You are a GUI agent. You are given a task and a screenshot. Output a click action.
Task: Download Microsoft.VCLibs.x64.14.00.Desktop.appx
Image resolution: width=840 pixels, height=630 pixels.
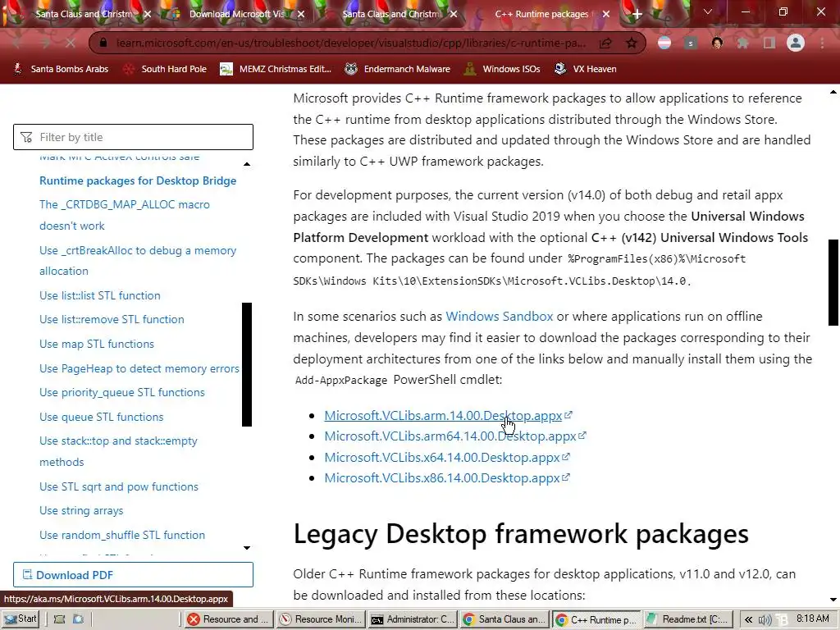click(x=447, y=457)
